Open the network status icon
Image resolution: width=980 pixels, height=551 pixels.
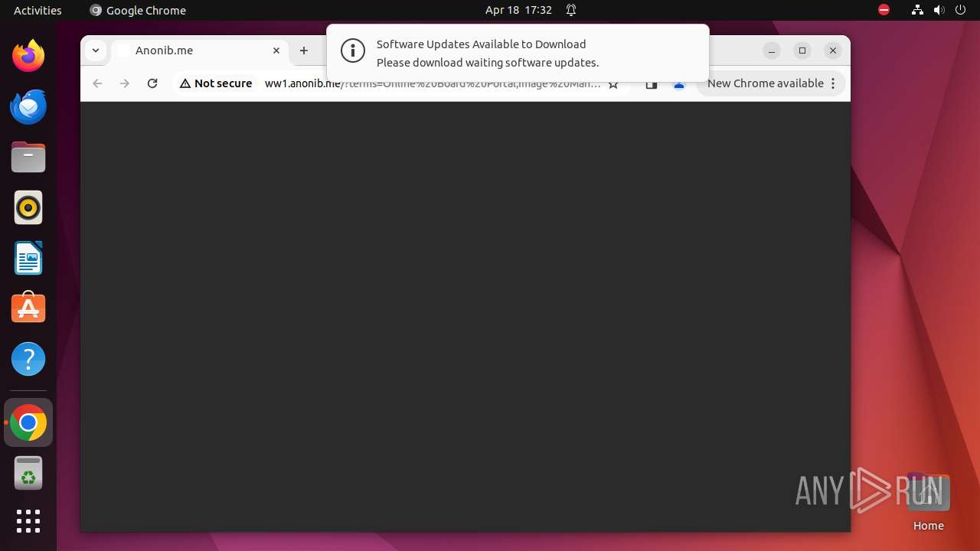click(917, 10)
